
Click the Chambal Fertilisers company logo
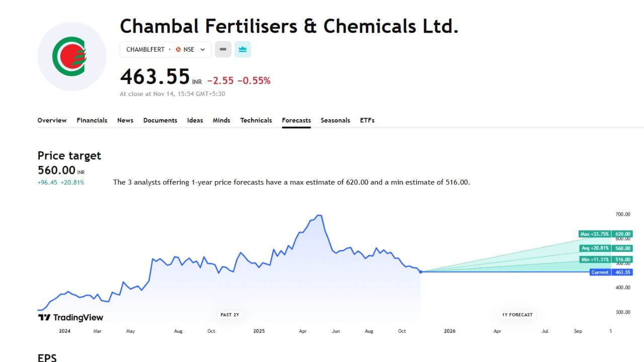pyautogui.click(x=72, y=56)
